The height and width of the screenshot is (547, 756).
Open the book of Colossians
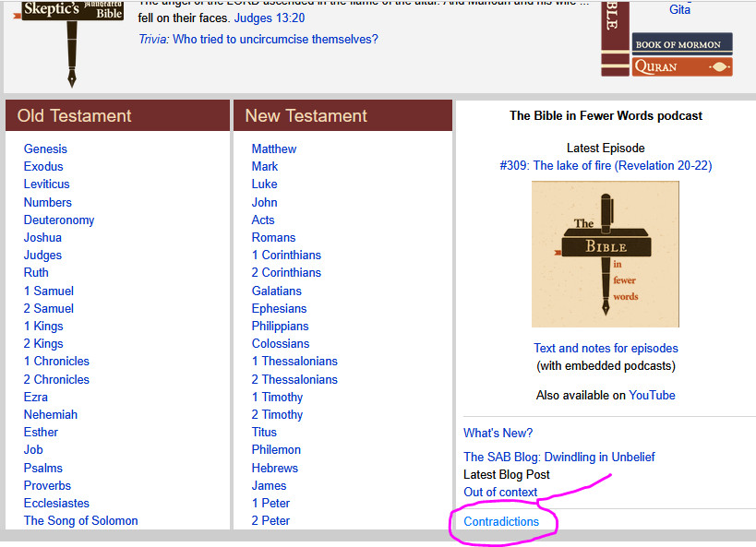[x=281, y=344]
